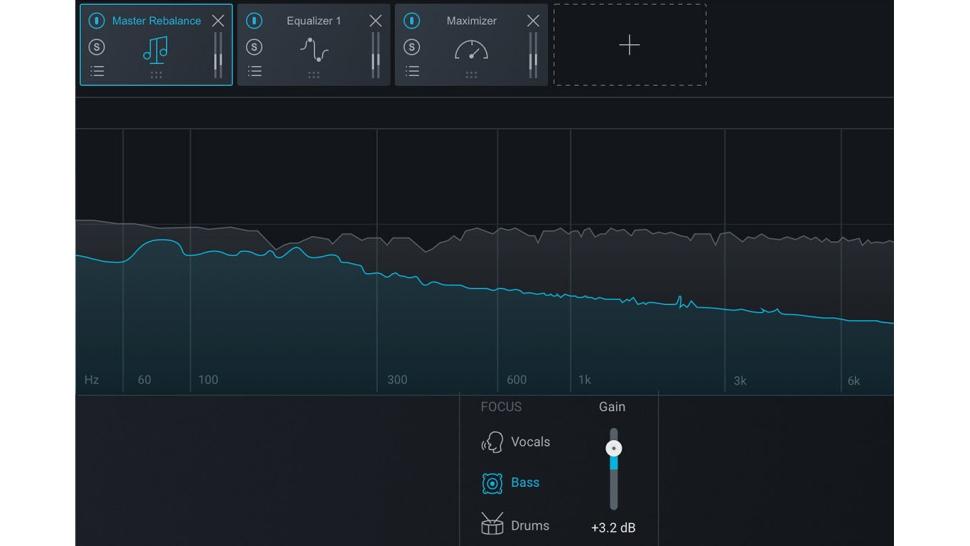Bypass the Master Rebalance module power button
The width and height of the screenshot is (970, 546).
97,21
